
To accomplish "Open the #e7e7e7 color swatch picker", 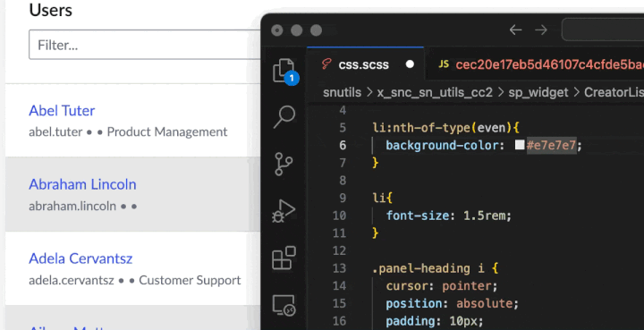I will pos(520,145).
